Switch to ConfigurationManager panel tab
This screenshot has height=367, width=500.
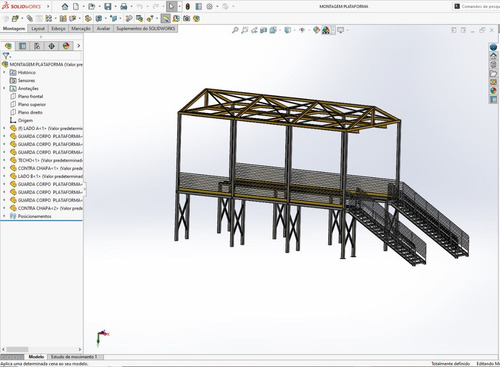pos(37,46)
